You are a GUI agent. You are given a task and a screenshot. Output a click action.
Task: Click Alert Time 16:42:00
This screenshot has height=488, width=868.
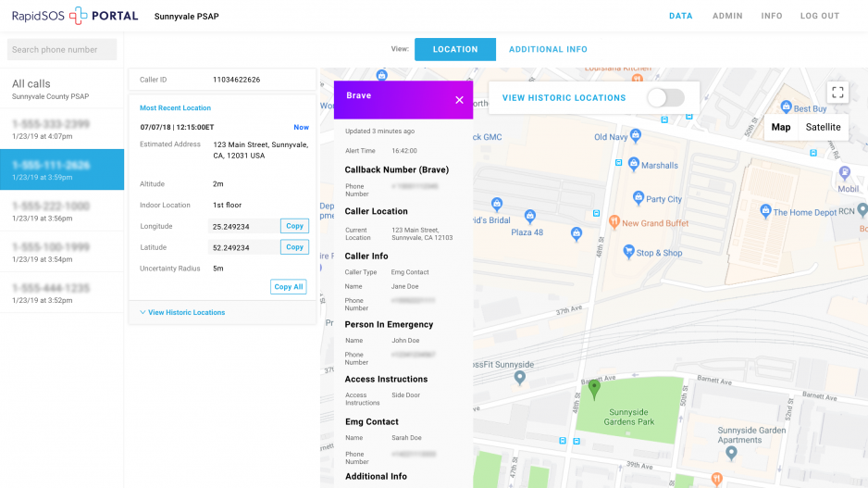pos(404,151)
